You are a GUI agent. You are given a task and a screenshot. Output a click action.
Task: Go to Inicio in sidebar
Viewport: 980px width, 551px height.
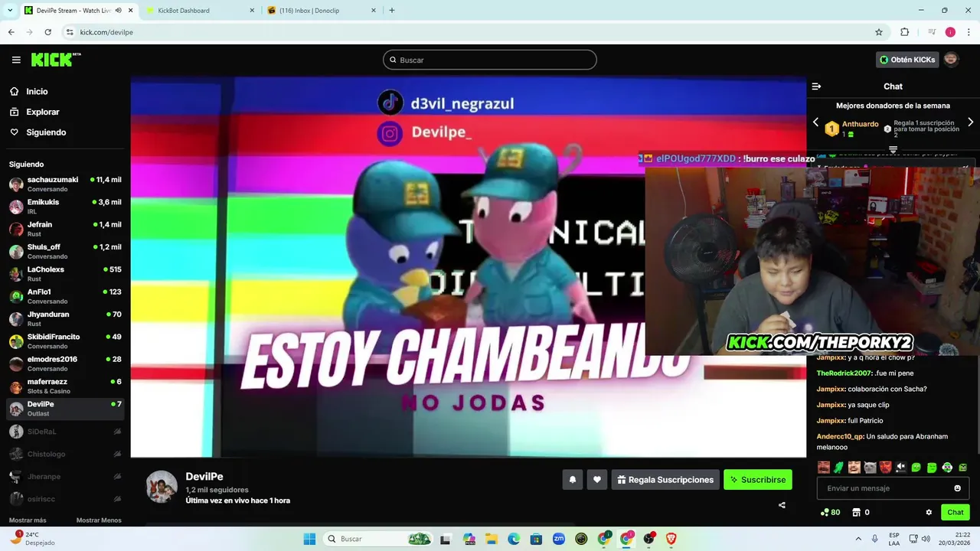(37, 91)
